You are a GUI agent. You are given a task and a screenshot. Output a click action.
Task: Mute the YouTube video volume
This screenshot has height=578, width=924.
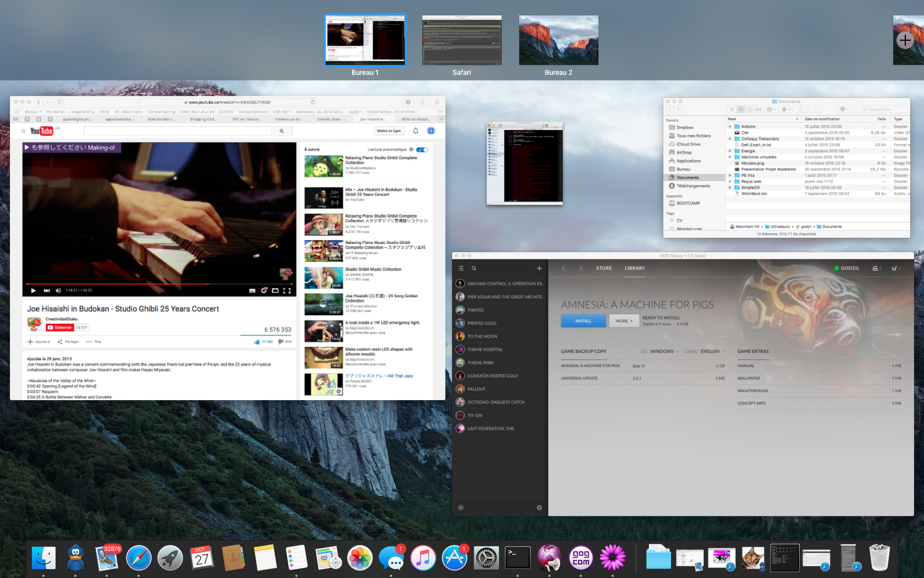point(58,291)
